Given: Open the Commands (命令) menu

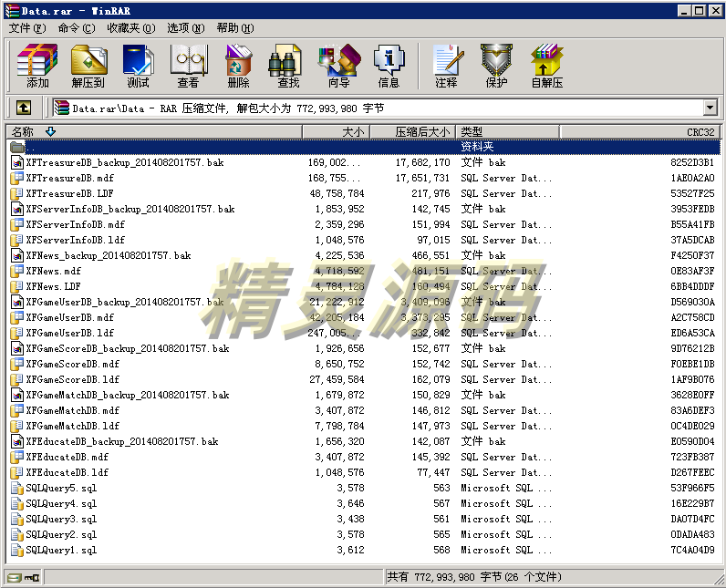Looking at the screenshot, I should 77,28.
